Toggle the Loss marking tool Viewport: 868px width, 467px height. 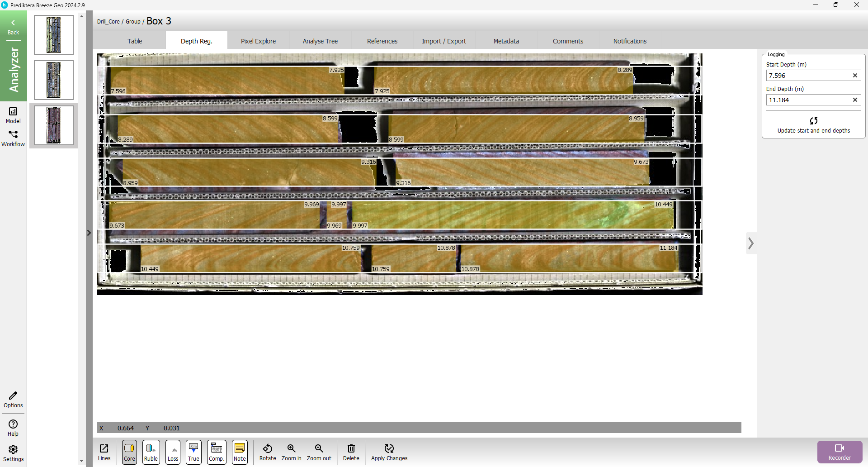(173, 452)
